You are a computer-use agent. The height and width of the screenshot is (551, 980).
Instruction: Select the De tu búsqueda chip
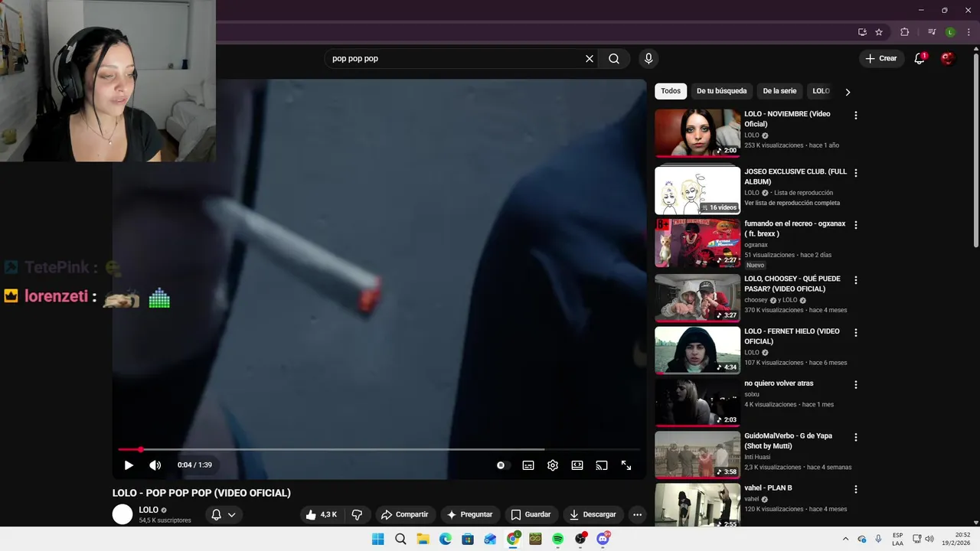pos(721,91)
